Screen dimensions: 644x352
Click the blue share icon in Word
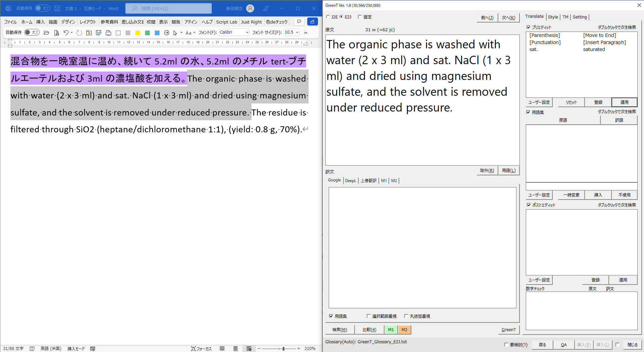[x=312, y=21]
